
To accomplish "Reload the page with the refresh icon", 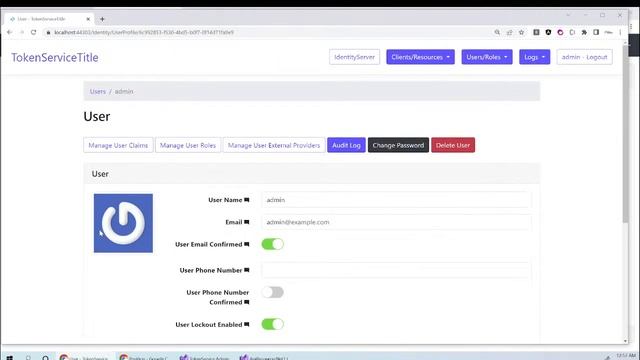I will 33,32.
